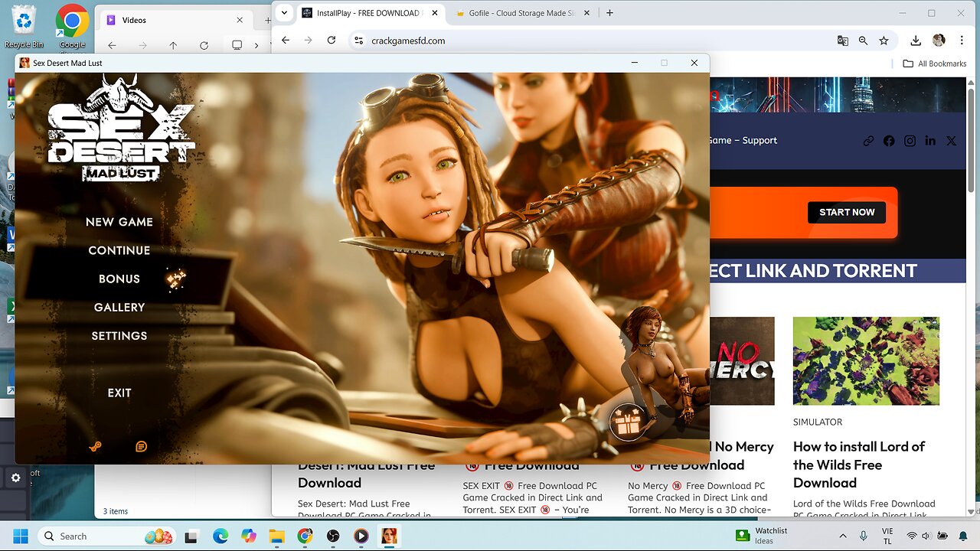Viewport: 980px width, 551px height.
Task: Click the SIMULATOR category label
Action: (818, 422)
